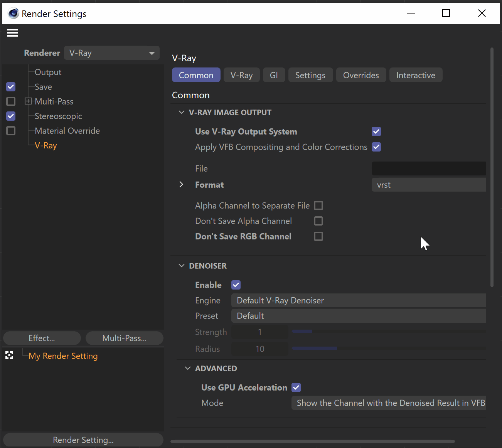Adjust the Radius slider

coord(389,348)
